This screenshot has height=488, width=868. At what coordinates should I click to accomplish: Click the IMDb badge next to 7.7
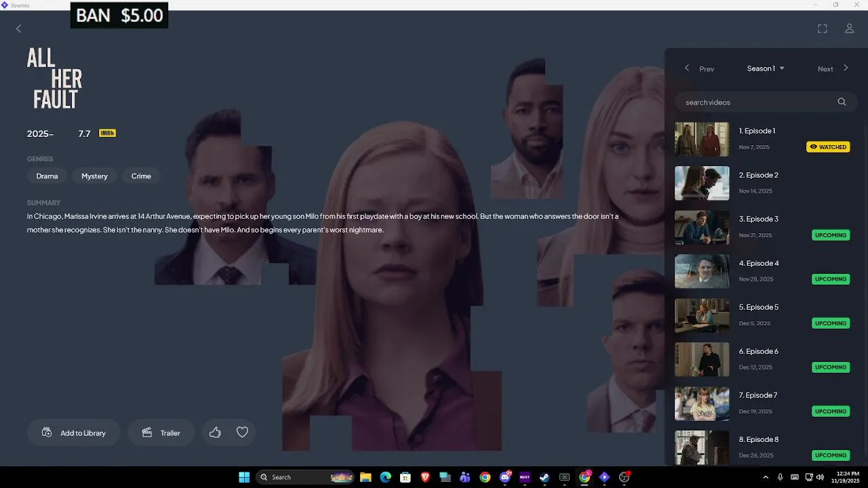(x=107, y=133)
